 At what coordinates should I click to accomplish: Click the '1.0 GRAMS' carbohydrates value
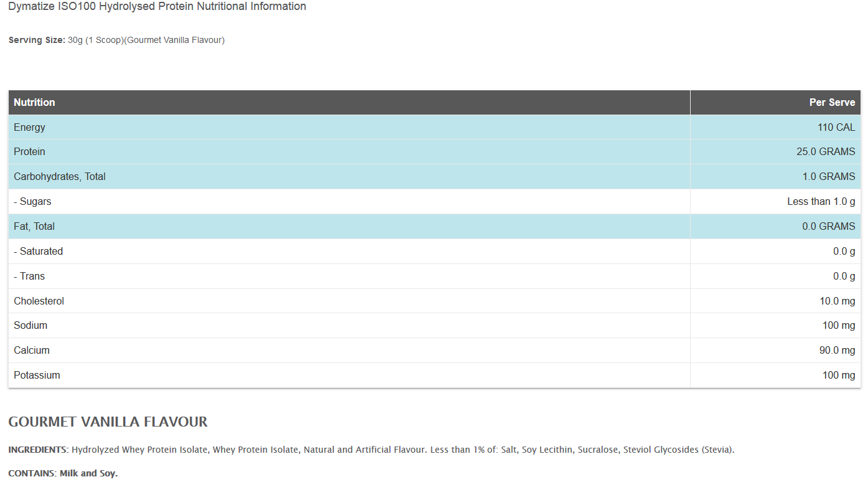pyautogui.click(x=829, y=177)
